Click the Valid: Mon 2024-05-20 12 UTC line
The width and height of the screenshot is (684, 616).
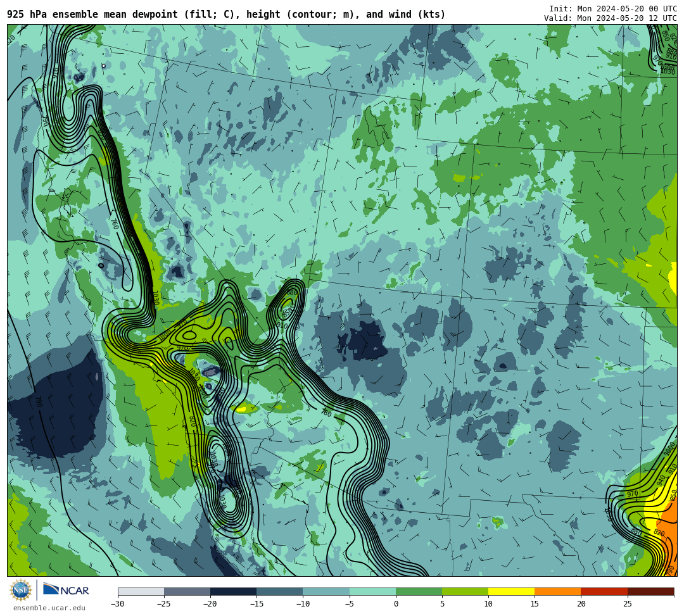611,18
